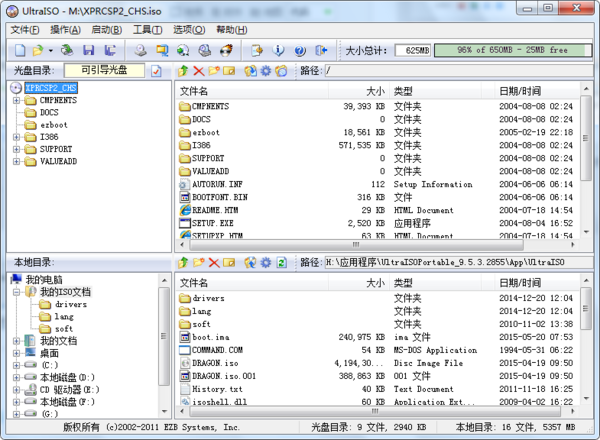Click the Rename icon in image pane

[x=229, y=71]
